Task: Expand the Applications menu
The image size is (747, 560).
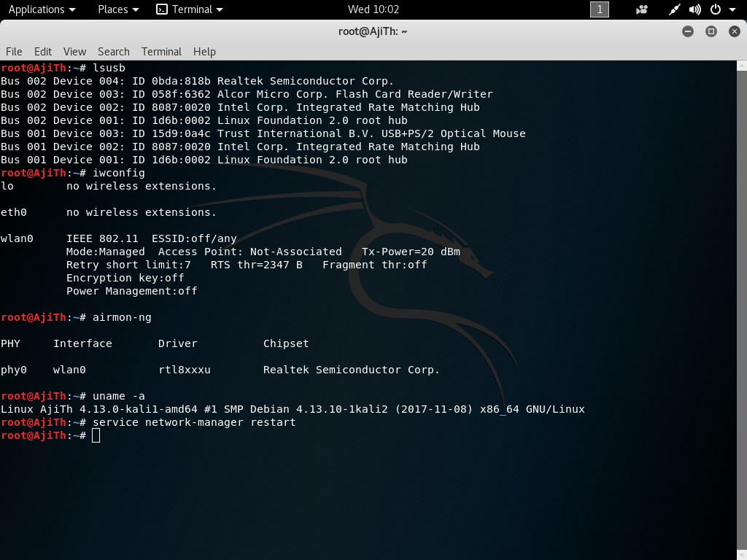Action: pos(42,9)
